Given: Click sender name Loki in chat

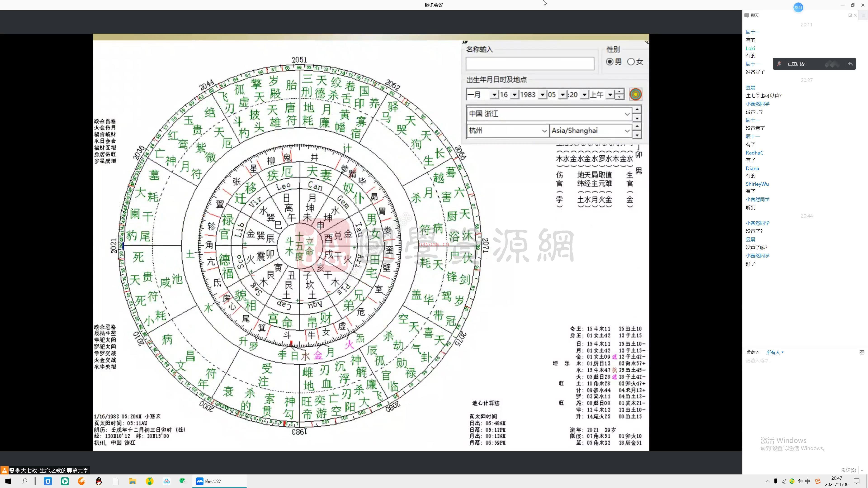Looking at the screenshot, I should tap(750, 48).
